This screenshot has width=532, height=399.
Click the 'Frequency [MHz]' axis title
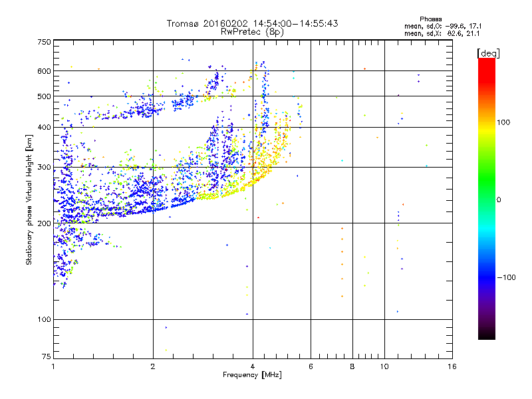[252, 375]
